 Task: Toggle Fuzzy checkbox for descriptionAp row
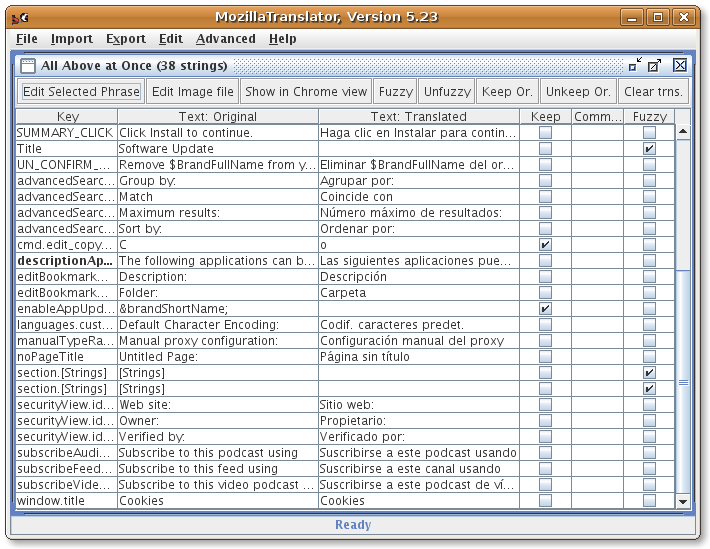(x=649, y=260)
